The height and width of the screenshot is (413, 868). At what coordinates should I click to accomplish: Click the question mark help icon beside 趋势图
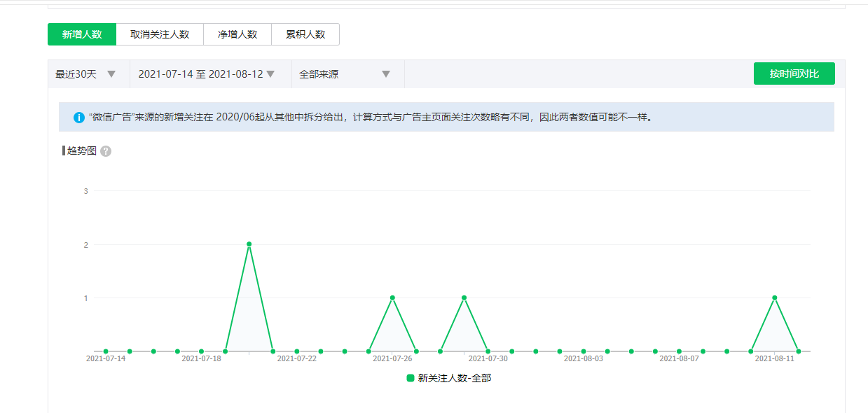[x=106, y=151]
